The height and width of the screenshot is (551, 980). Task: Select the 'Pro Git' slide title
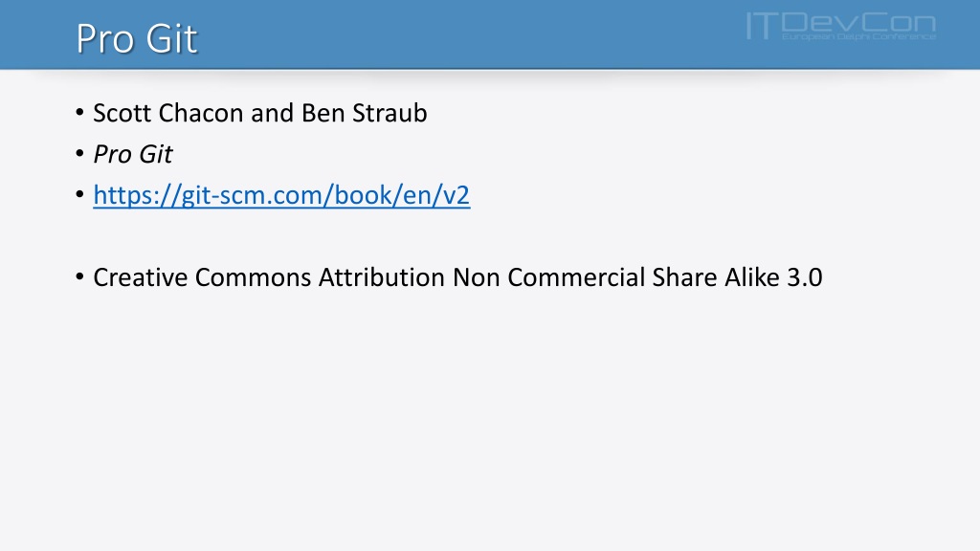point(137,38)
